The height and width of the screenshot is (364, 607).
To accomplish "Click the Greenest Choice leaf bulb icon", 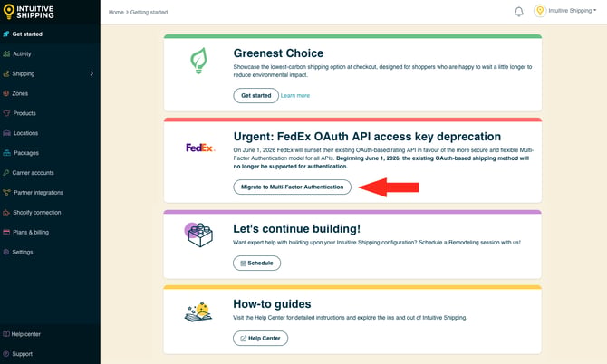I will tap(199, 61).
